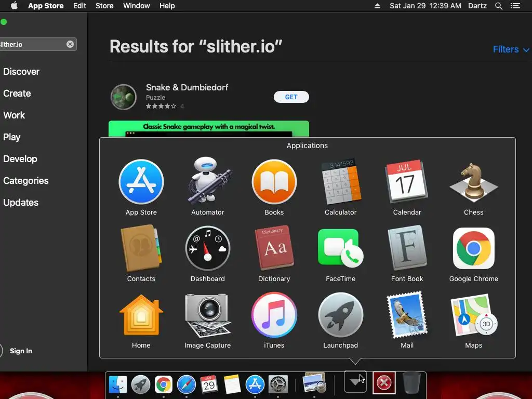Clear the slither.io search field

point(70,44)
